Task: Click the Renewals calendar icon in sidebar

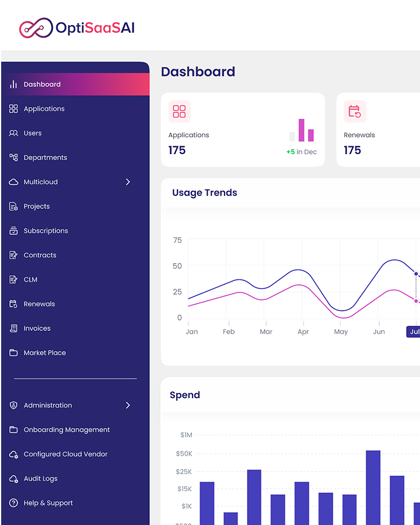Action: point(13,304)
